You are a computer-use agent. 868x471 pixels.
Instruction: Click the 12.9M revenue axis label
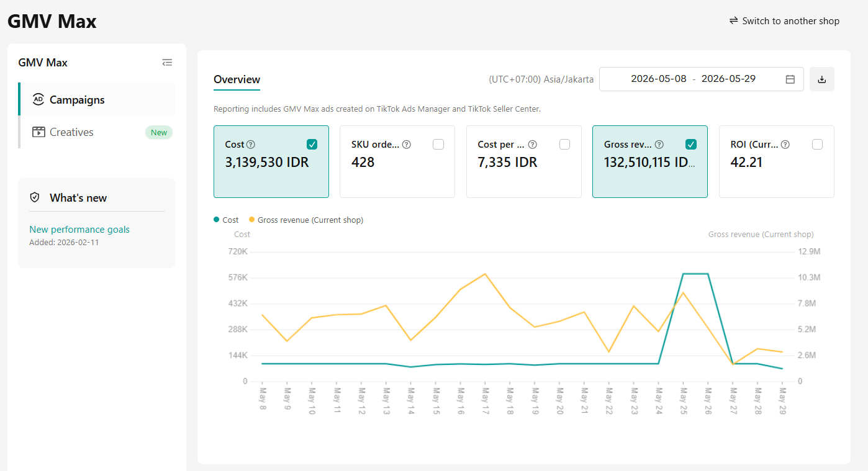810,252
